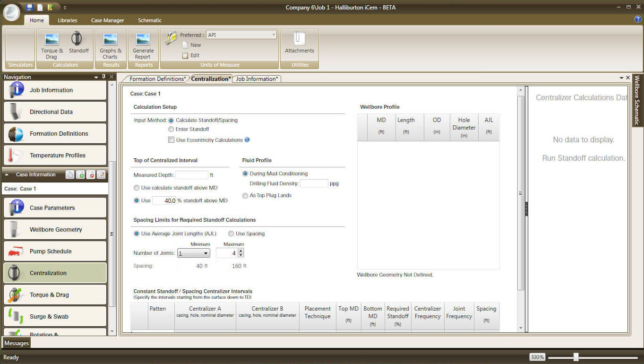
Task: Open the minimum Number of Joints dropdown
Action: point(194,253)
